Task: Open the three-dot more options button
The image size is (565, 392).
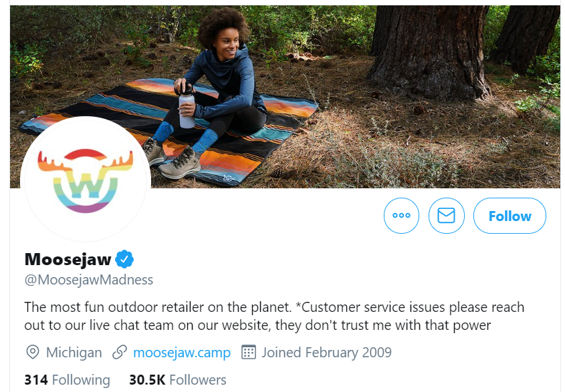Action: pos(401,216)
